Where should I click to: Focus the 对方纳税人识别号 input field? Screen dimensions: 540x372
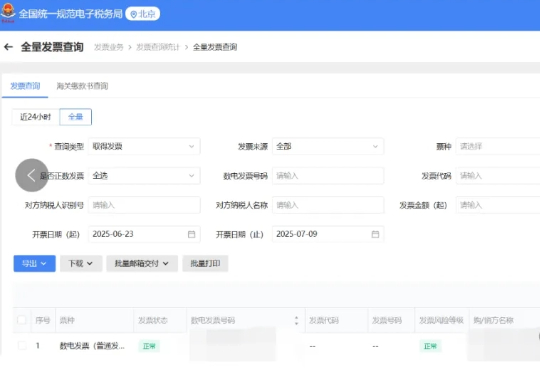[144, 205]
